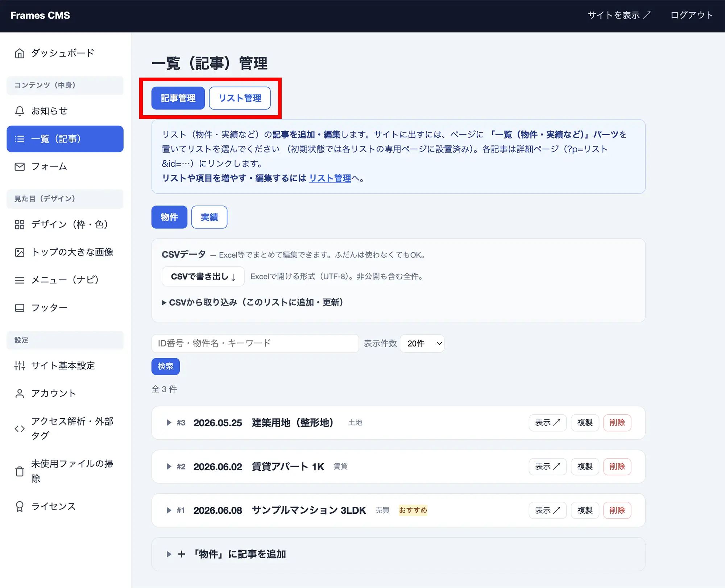This screenshot has height=588, width=725.
Task: Click the hamburger icon for メニュー（ナビ）
Action: pos(20,280)
